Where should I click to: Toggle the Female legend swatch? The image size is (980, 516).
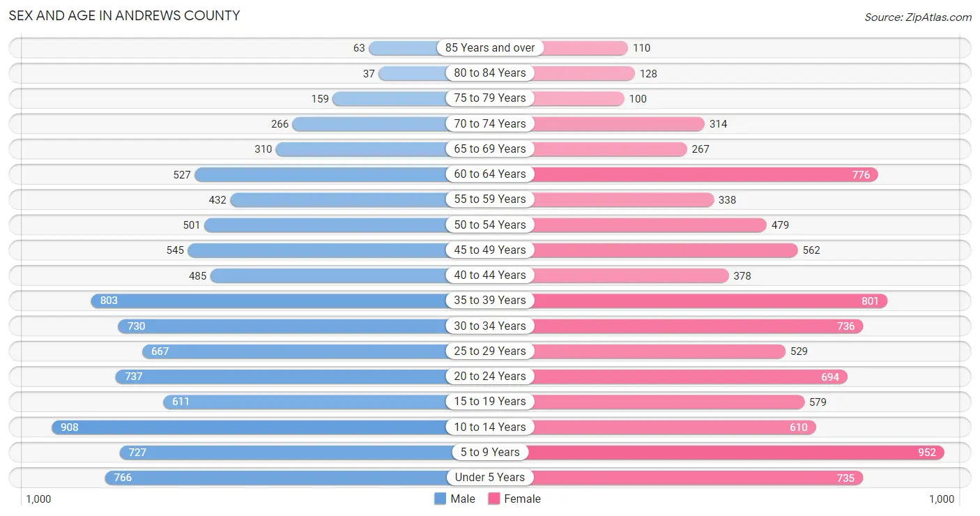494,499
